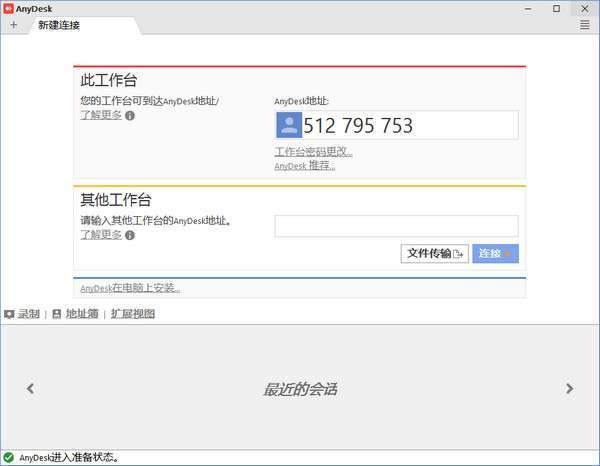The height and width of the screenshot is (466, 600).
Task: Close the AnyDesk window
Action: 585,8
